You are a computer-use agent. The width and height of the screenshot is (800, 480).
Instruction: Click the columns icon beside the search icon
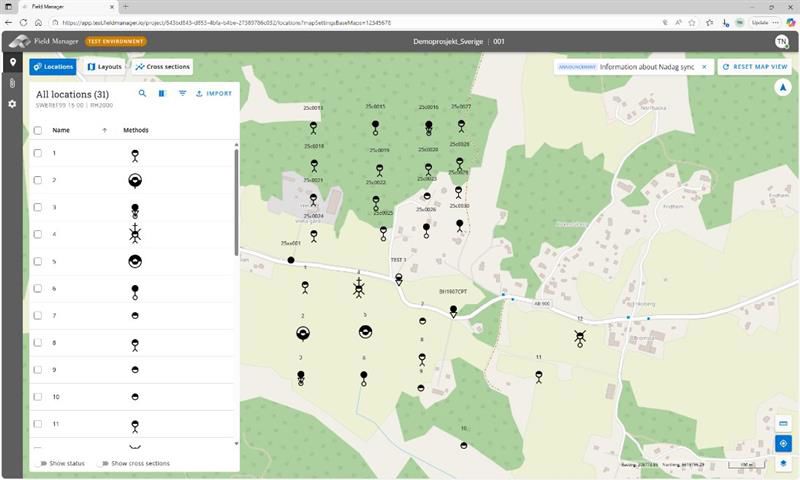[162, 93]
